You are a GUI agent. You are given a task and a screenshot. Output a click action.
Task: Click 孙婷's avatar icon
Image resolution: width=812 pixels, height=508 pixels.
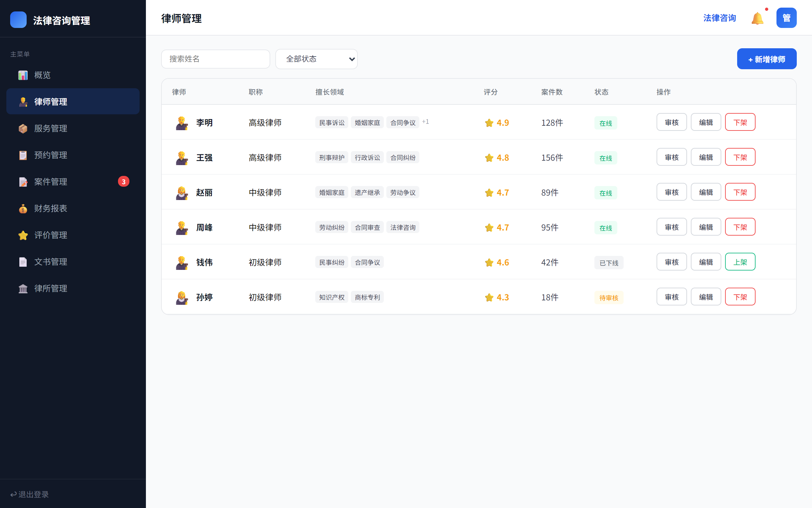181,298
